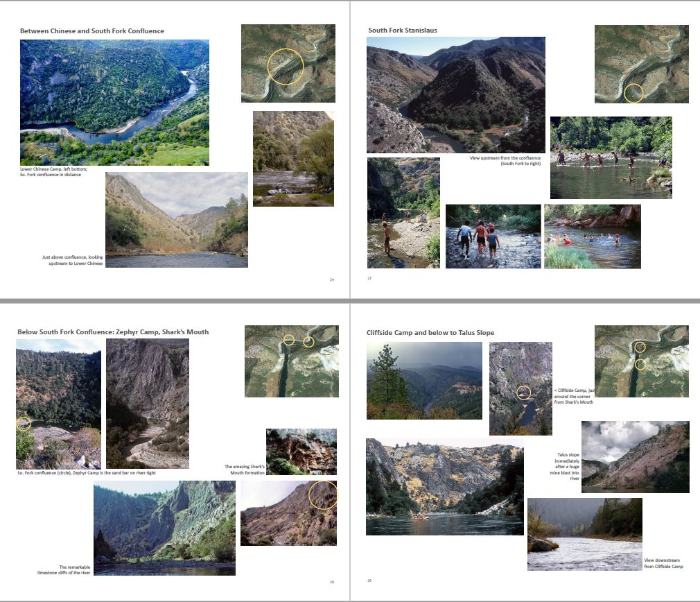This screenshot has width=700, height=602.
Task: Click the Shark's Mouth formation photo
Action: (x=301, y=452)
